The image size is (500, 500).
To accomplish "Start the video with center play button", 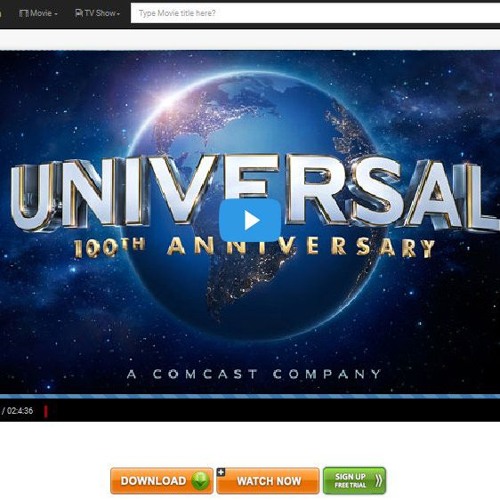I will tap(250, 220).
